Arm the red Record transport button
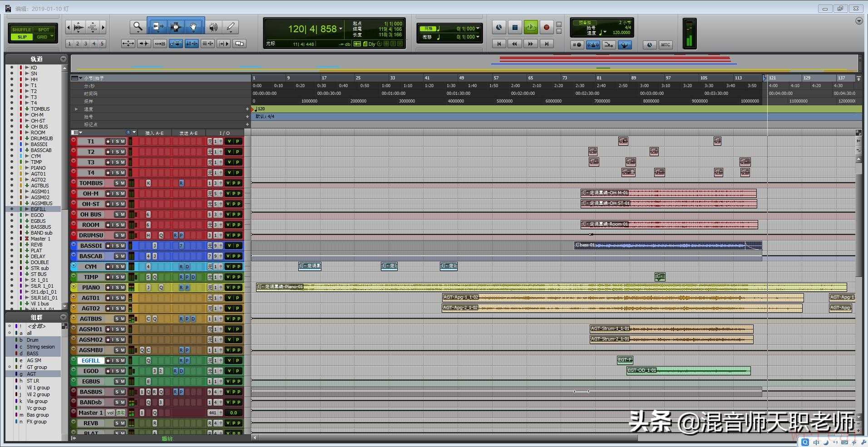 click(546, 28)
